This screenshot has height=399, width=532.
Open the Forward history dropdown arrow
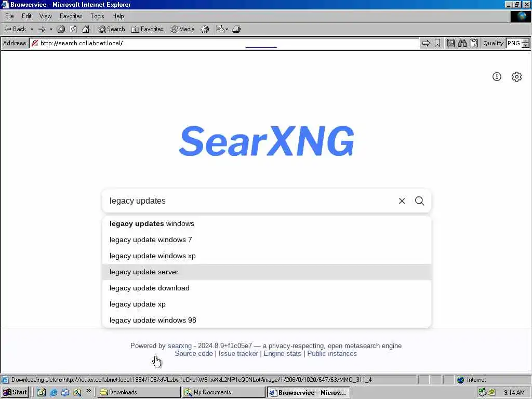tap(51, 29)
